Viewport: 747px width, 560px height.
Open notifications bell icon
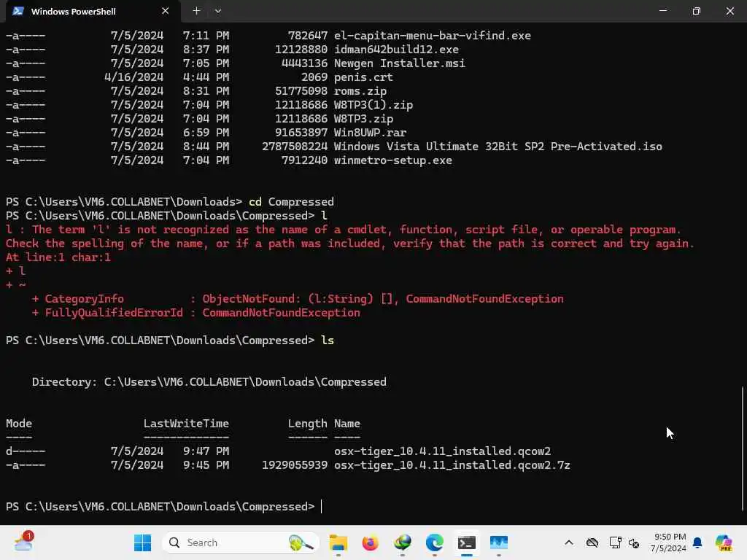(697, 542)
